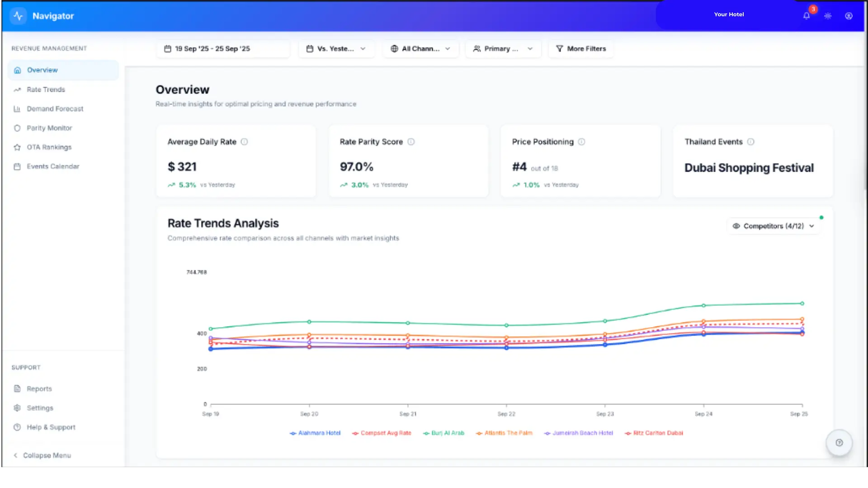Screen dimensions: 868x488
Task: Open the user profile icon
Action: click(849, 16)
